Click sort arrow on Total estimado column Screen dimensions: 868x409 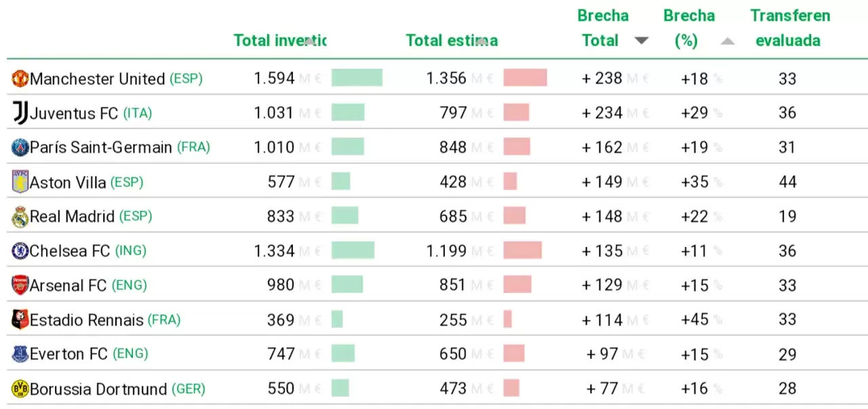[481, 41]
